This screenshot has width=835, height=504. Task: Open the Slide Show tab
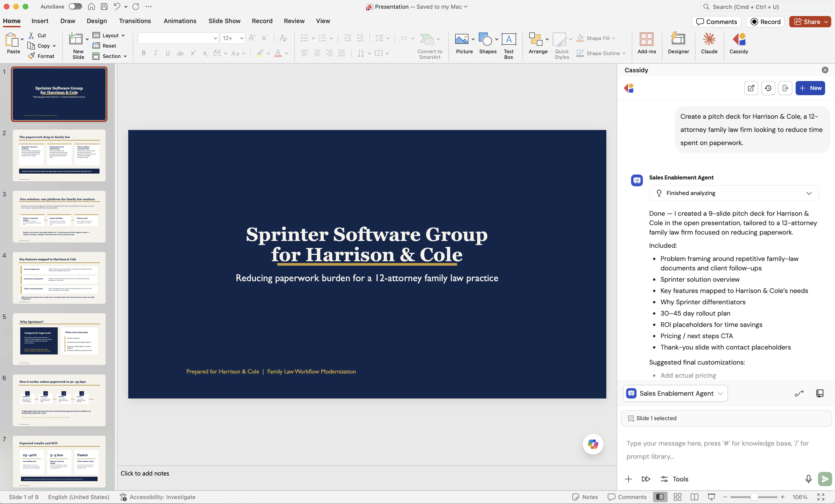[x=224, y=21]
